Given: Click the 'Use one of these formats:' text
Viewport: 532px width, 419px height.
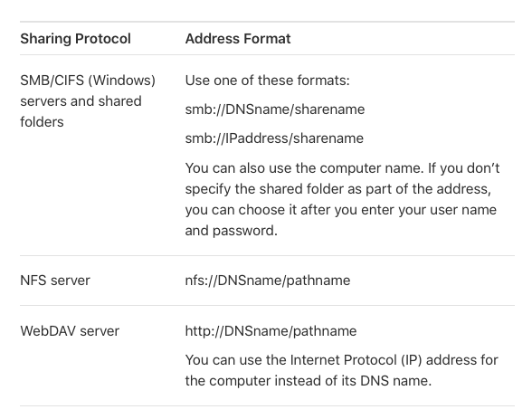Looking at the screenshot, I should click(x=268, y=81).
